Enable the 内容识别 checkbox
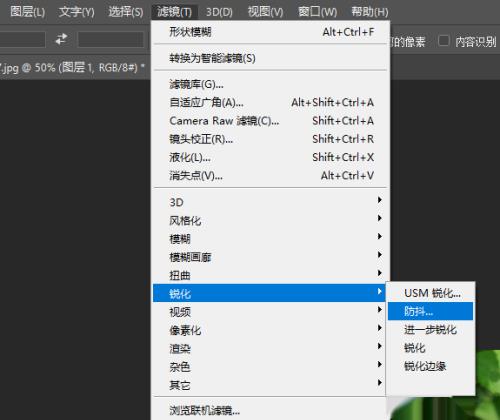This screenshot has width=500, height=420. [x=444, y=41]
